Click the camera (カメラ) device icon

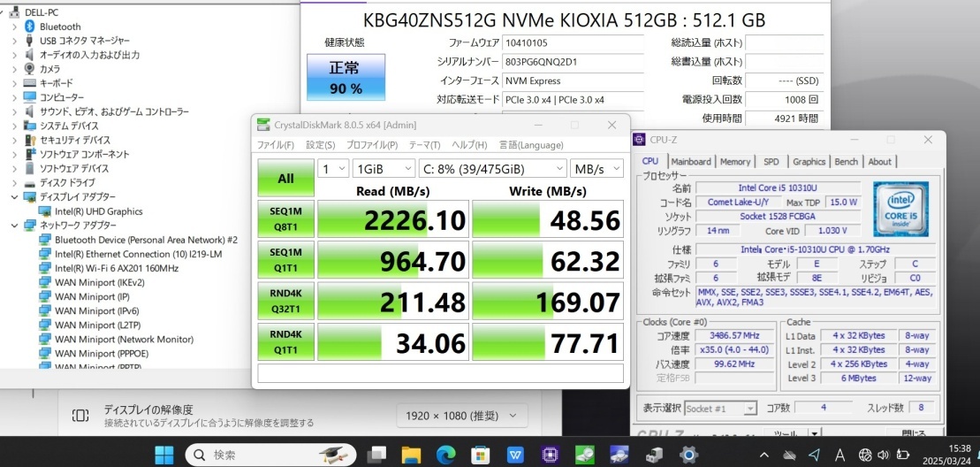point(29,69)
